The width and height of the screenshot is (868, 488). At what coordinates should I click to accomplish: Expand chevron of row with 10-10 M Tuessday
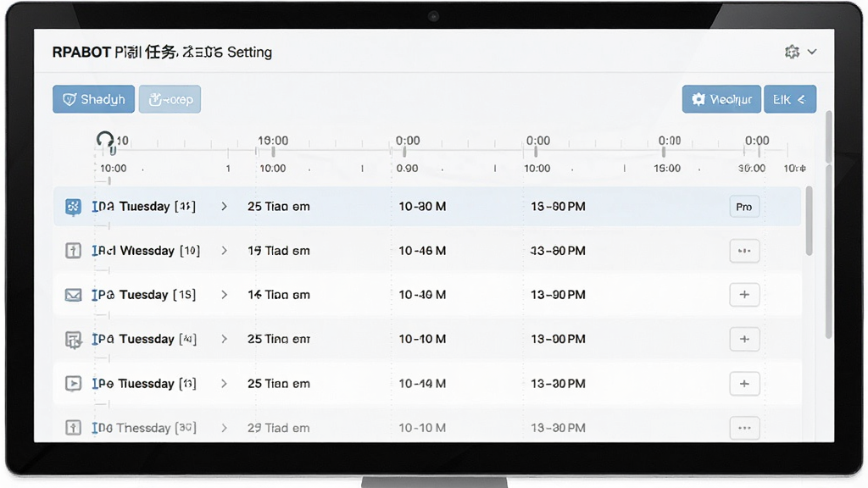click(224, 339)
